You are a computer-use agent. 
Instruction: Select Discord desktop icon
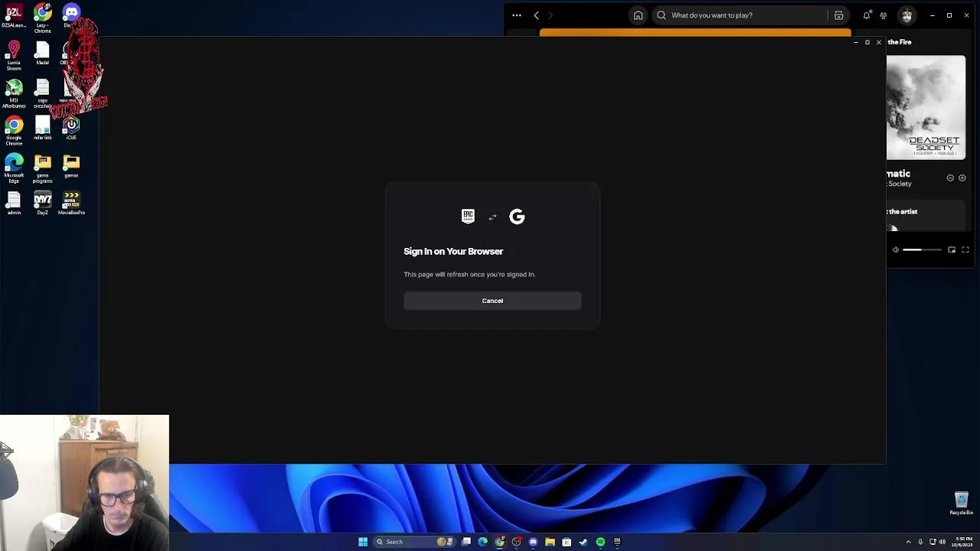coord(71,15)
